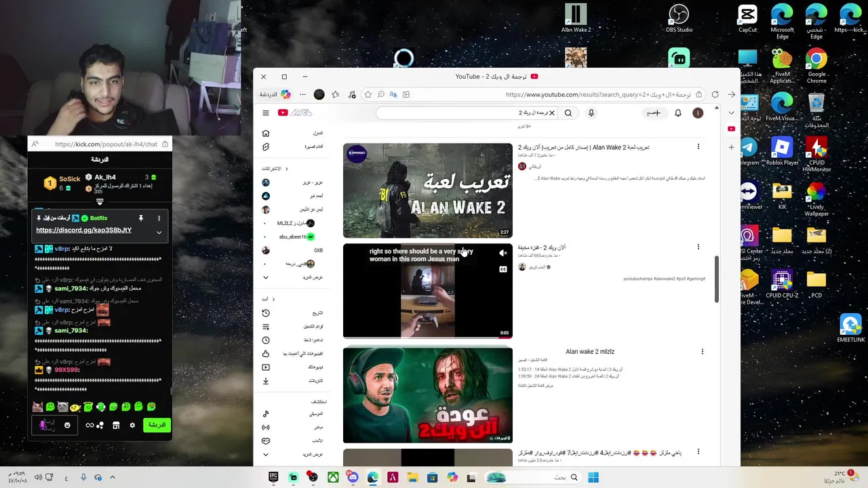Launch OBS Studio from the desktop
Screen dimensions: 868x488
679,18
